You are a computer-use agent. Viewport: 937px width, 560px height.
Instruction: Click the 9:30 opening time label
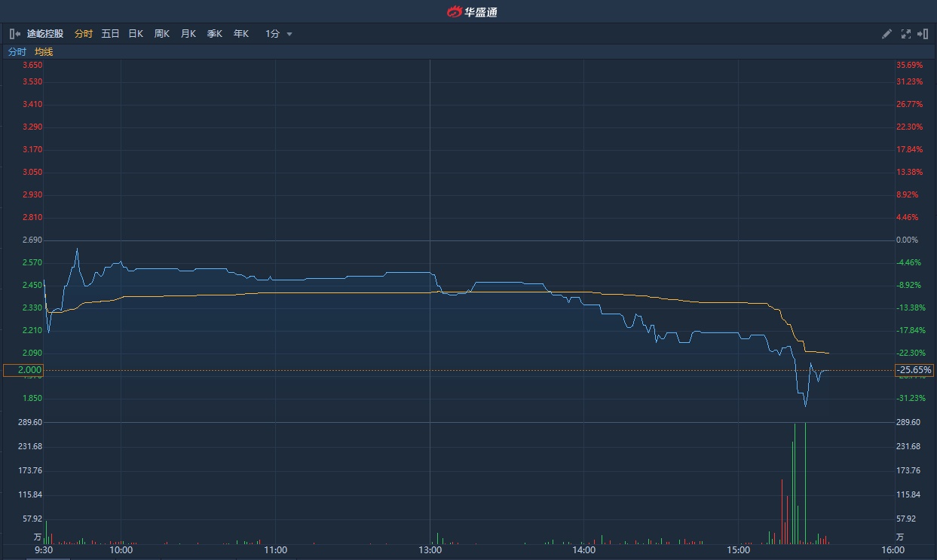44,550
